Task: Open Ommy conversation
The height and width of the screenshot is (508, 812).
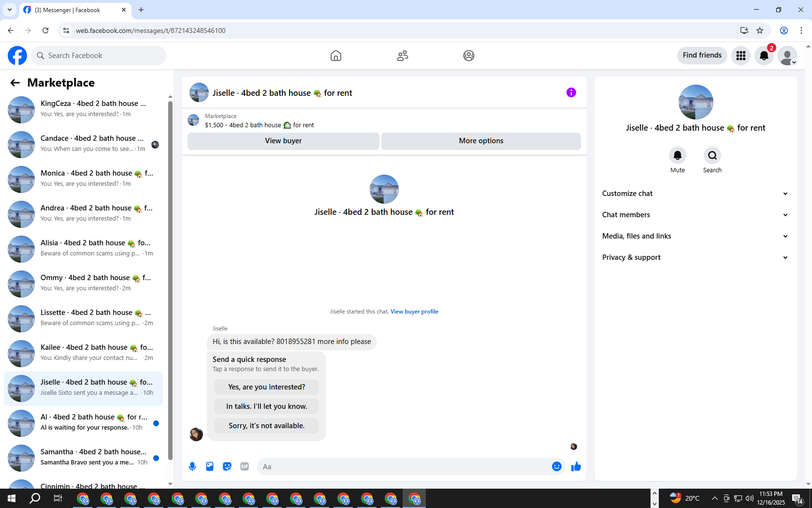Action: click(x=83, y=284)
